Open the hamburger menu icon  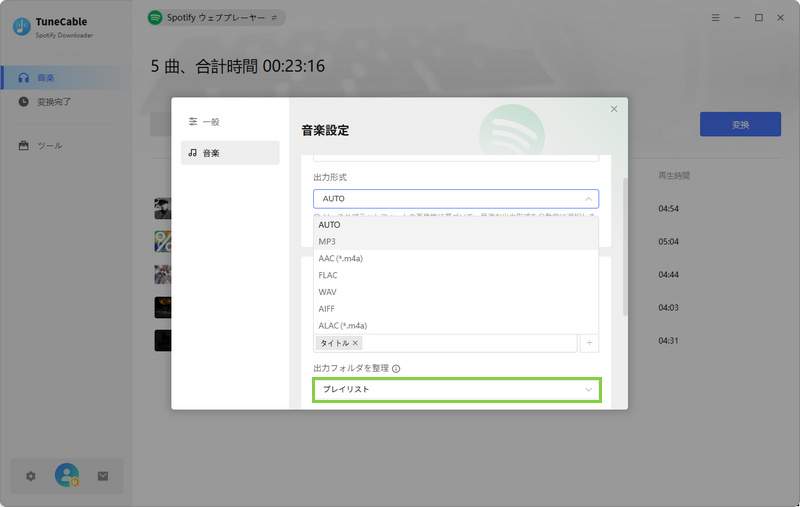715,18
